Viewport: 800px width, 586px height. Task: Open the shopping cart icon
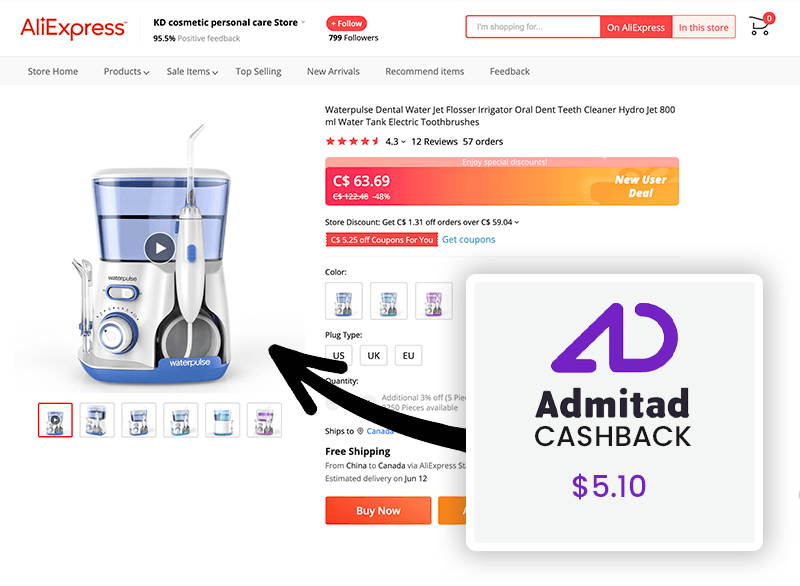click(x=760, y=26)
